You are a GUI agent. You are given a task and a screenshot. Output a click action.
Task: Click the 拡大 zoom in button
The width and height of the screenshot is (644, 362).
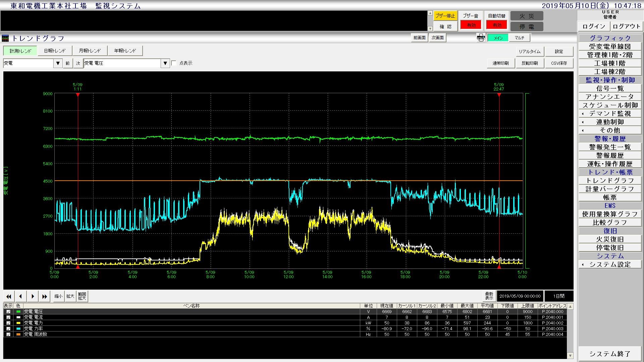[x=70, y=296]
